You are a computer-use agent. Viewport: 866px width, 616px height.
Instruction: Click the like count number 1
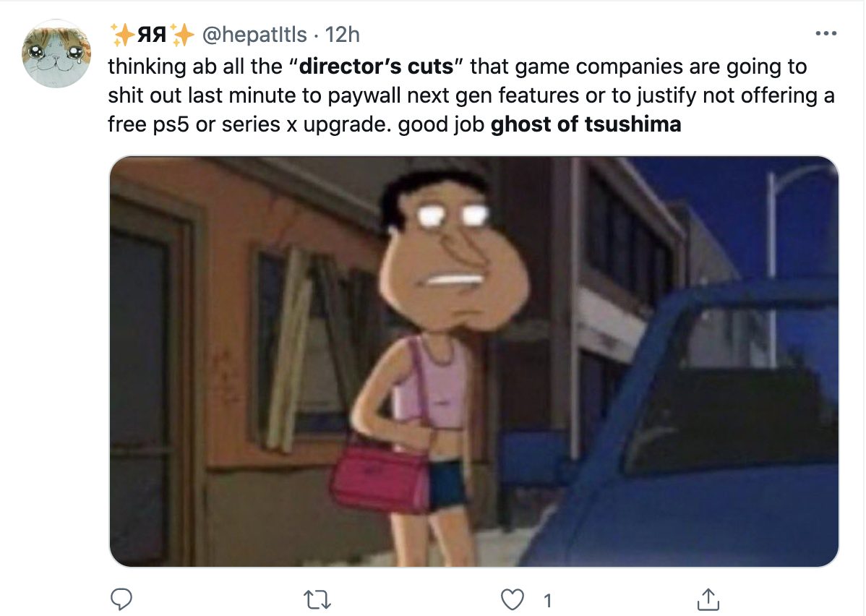click(x=547, y=601)
